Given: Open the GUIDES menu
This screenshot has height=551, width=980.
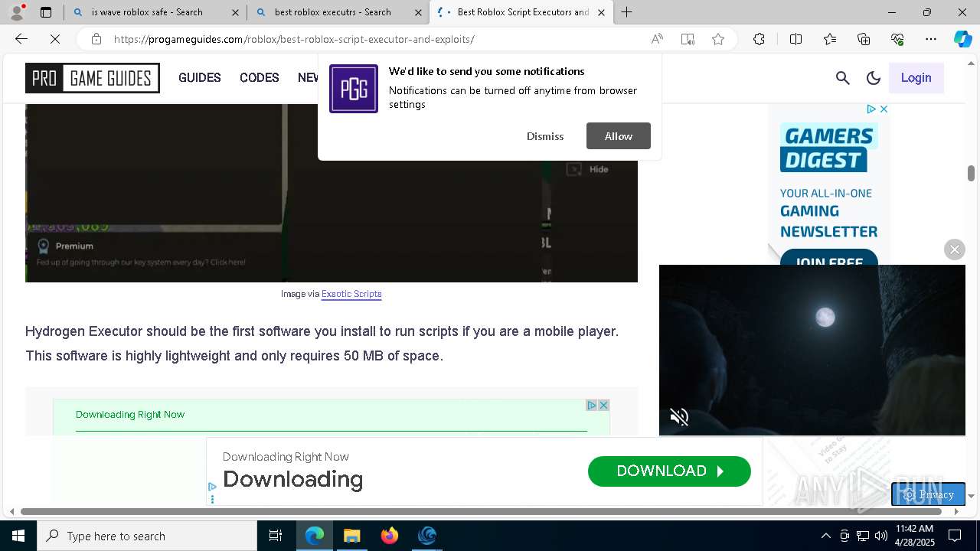Looking at the screenshot, I should (200, 77).
